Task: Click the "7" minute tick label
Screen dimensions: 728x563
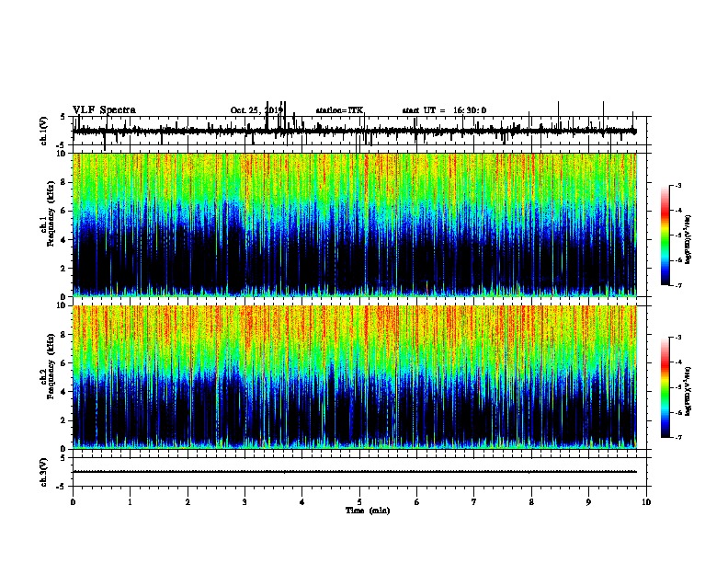Action: 474,502
